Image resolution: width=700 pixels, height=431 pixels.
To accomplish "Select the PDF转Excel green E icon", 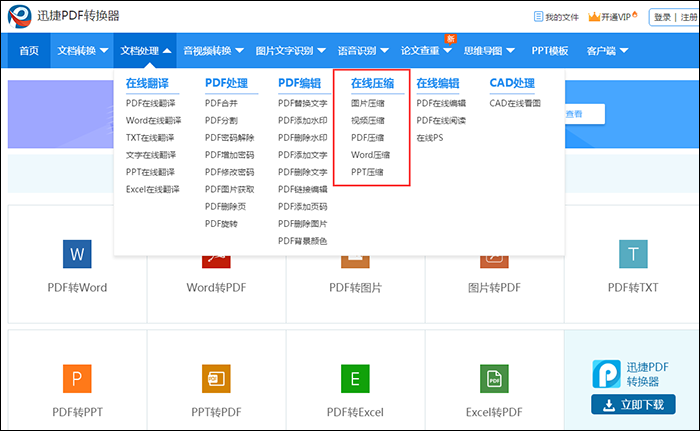I will click(x=355, y=379).
